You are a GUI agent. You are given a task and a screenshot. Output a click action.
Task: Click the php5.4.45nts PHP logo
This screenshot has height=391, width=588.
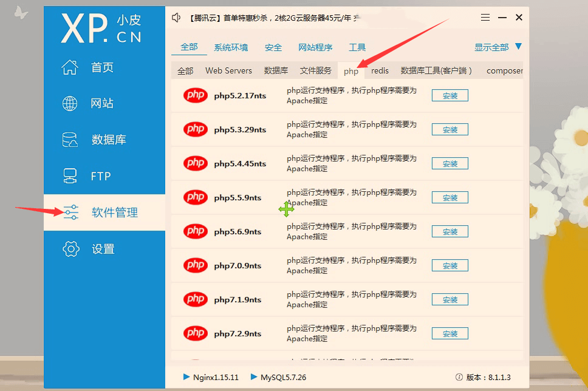[x=196, y=163]
